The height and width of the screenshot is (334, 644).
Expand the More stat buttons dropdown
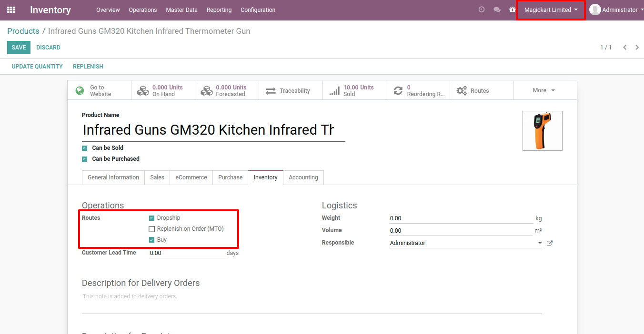tap(544, 90)
